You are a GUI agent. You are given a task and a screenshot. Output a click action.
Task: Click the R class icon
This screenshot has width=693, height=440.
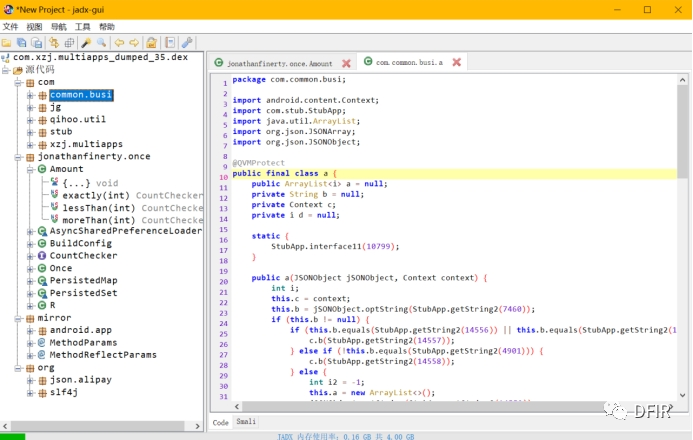pyautogui.click(x=42, y=305)
